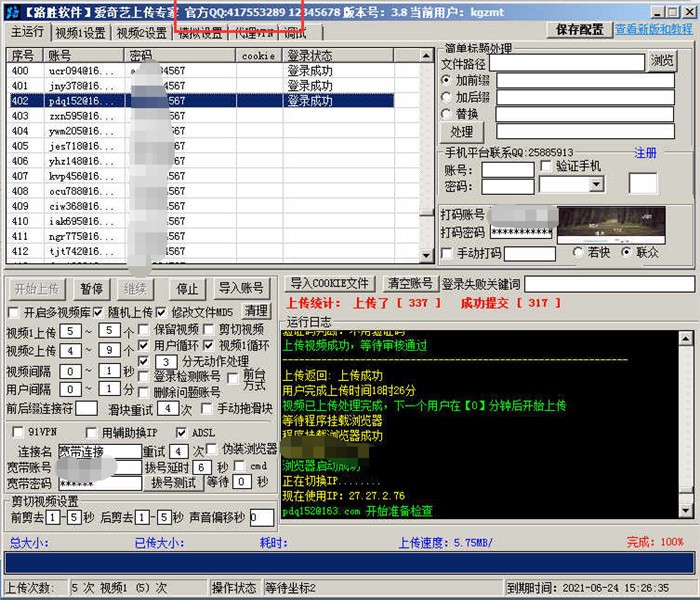Select the 加后缀 radio option
This screenshot has width=700, height=600.
(446, 97)
